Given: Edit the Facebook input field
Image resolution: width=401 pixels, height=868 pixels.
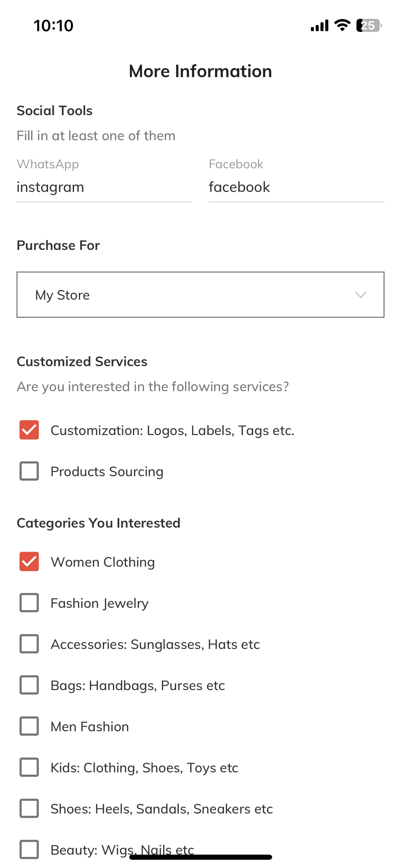Looking at the screenshot, I should point(296,188).
